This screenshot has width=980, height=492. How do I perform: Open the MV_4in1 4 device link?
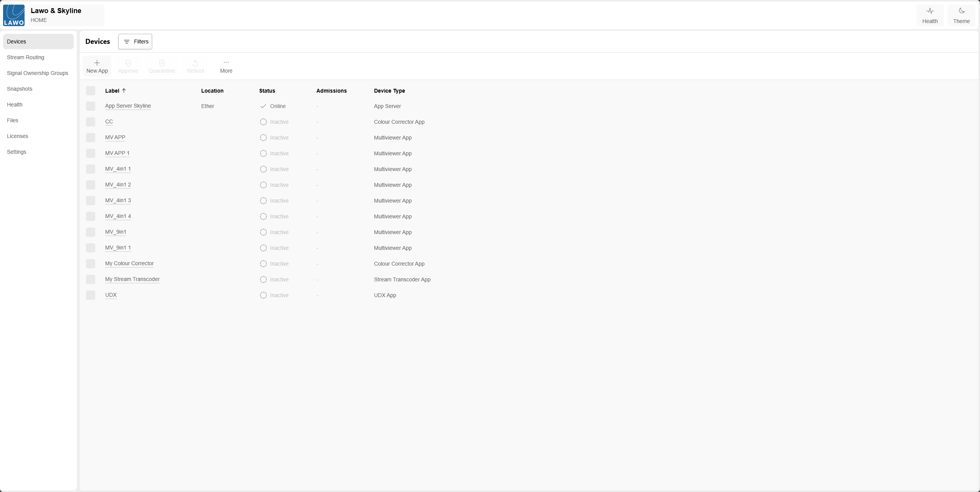click(118, 216)
